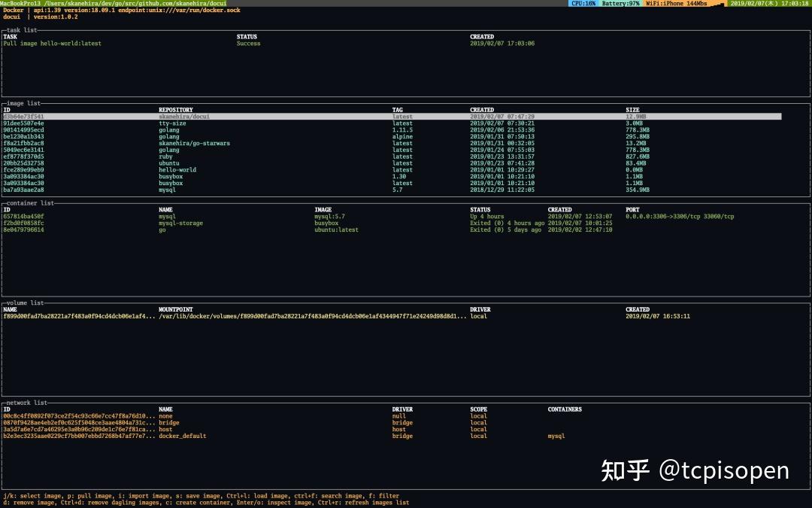Select the mysql-storage container
The height and width of the screenshot is (508, 812).
(180, 223)
